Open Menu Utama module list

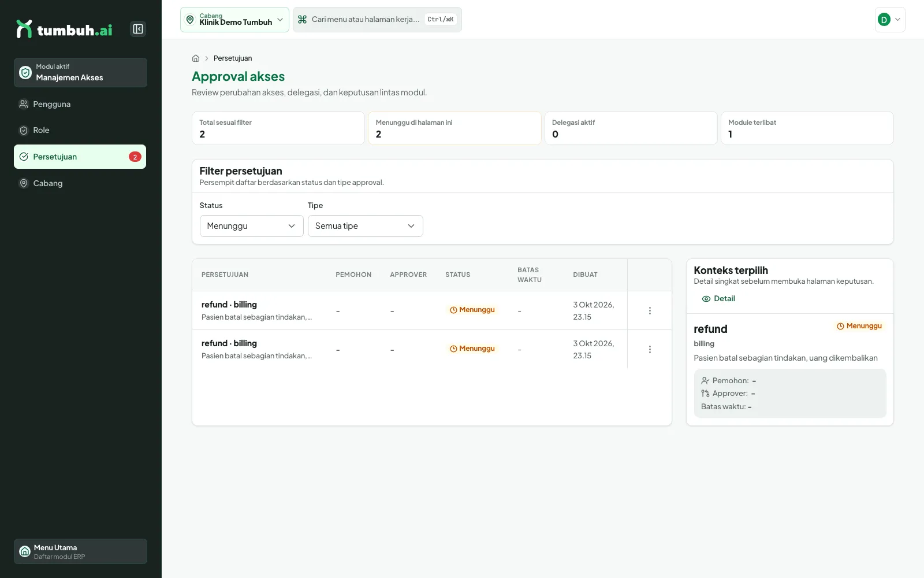click(80, 551)
